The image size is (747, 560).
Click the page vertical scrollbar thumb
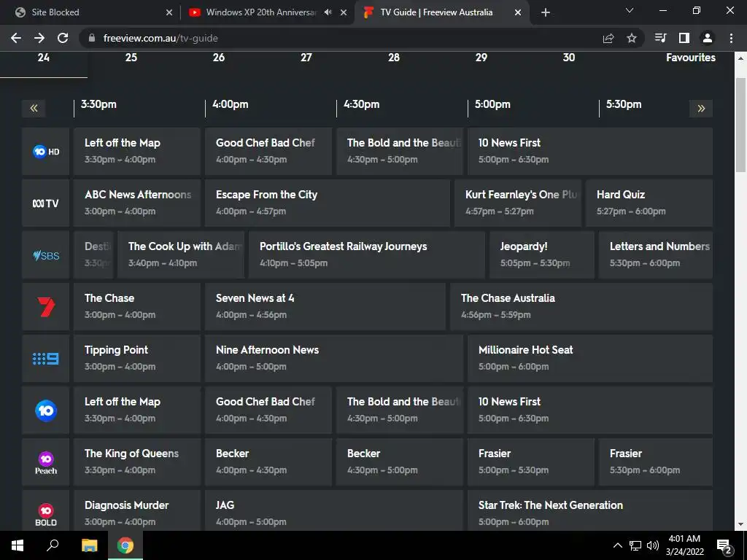pyautogui.click(x=741, y=125)
